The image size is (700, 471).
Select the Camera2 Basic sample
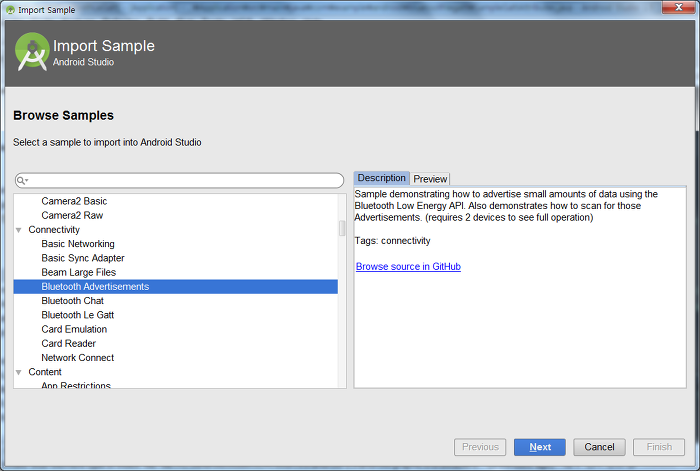pyautogui.click(x=74, y=201)
